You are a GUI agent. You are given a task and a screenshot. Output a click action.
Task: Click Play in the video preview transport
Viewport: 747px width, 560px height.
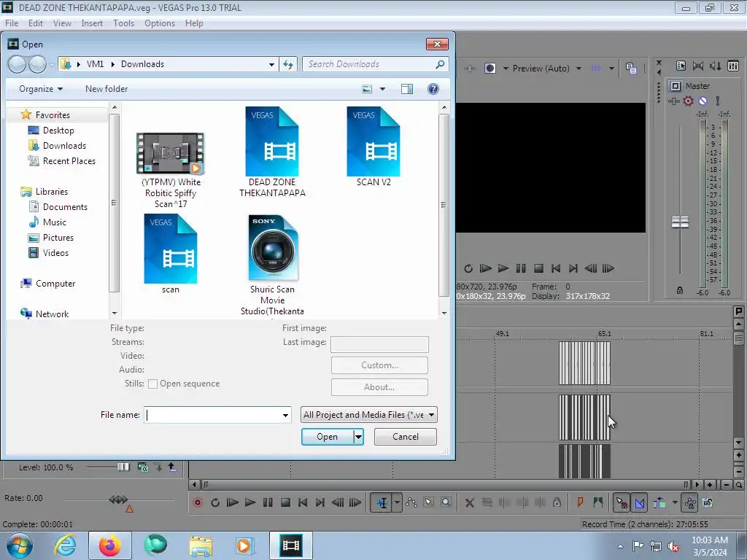point(503,268)
